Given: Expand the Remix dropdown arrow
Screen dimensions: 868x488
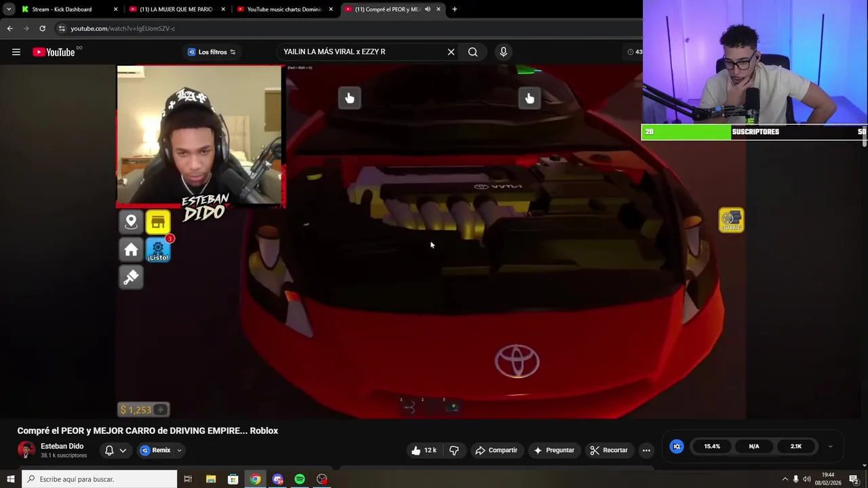Looking at the screenshot, I should [179, 450].
